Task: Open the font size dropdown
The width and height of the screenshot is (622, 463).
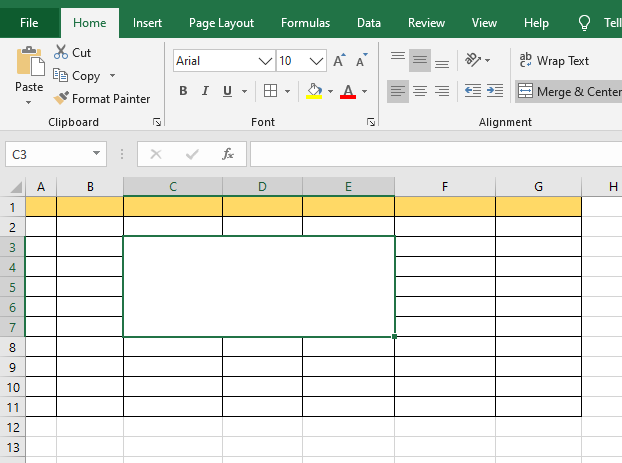Action: [315, 61]
